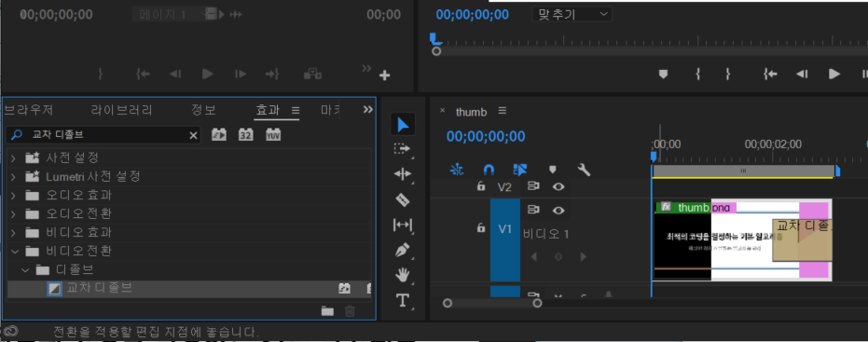Open the thumb sequence panel menu

[503, 111]
